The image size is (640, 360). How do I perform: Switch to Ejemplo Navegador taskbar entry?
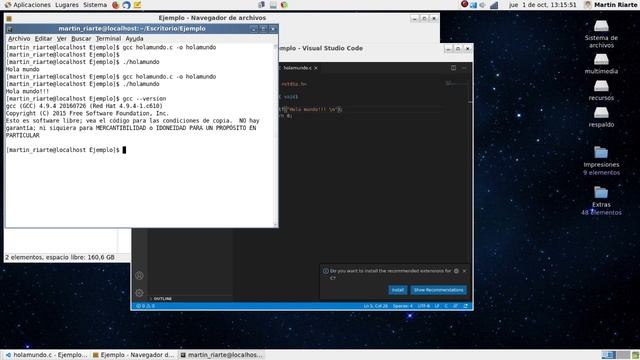133,355
